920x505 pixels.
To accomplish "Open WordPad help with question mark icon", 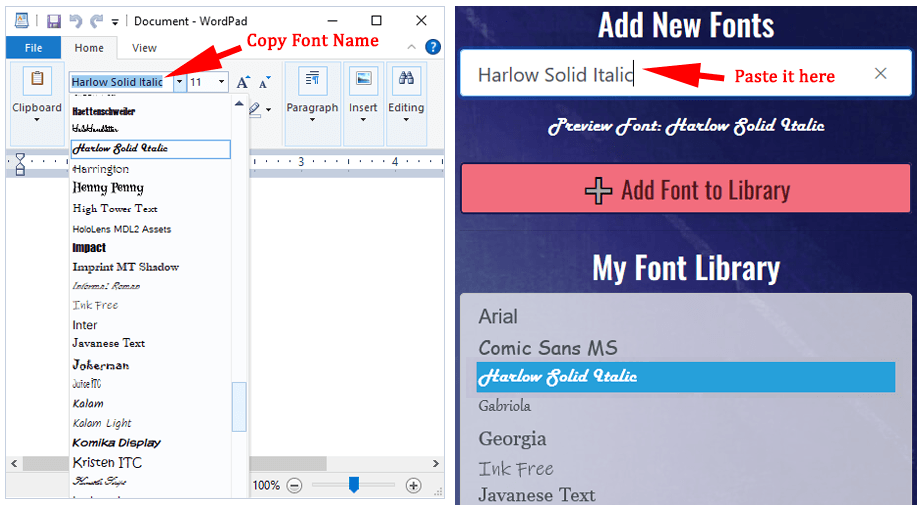I will [x=433, y=47].
